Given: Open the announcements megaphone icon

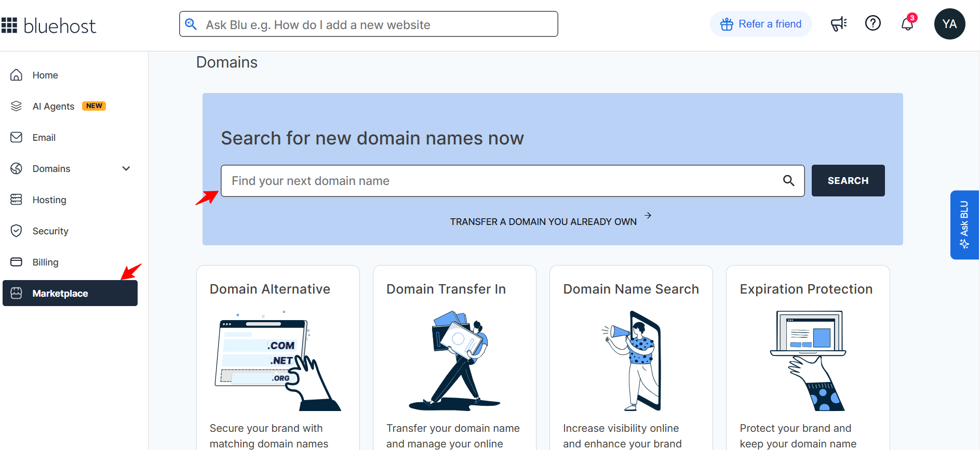Looking at the screenshot, I should coord(839,24).
